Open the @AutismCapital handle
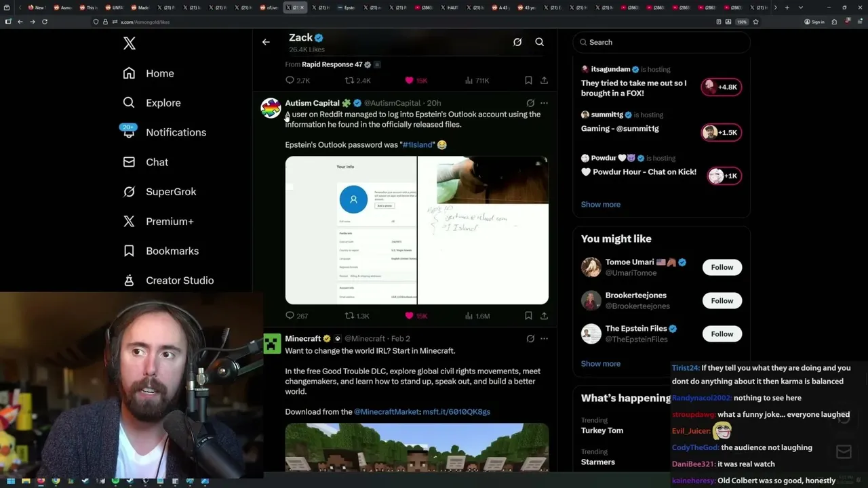The image size is (868, 488). point(393,103)
